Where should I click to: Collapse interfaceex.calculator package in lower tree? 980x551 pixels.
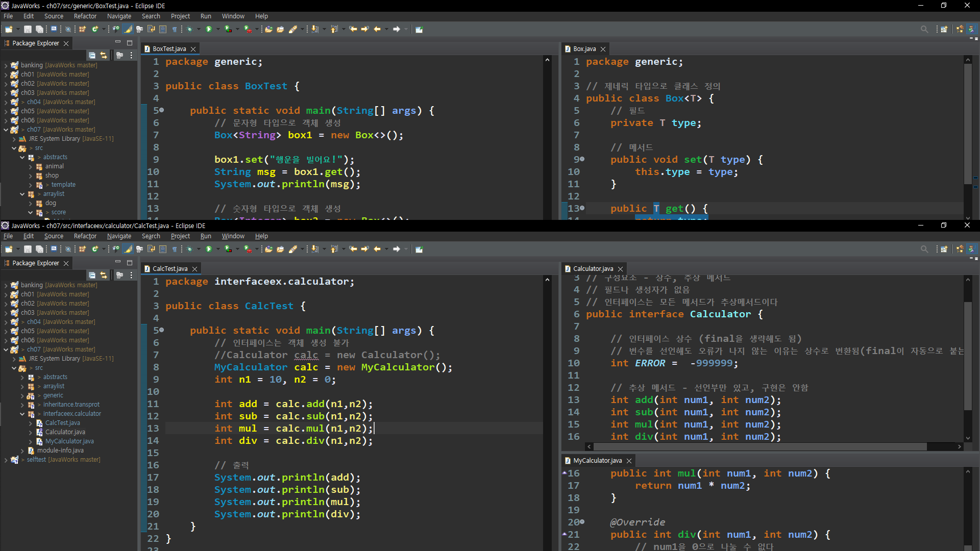click(x=22, y=414)
